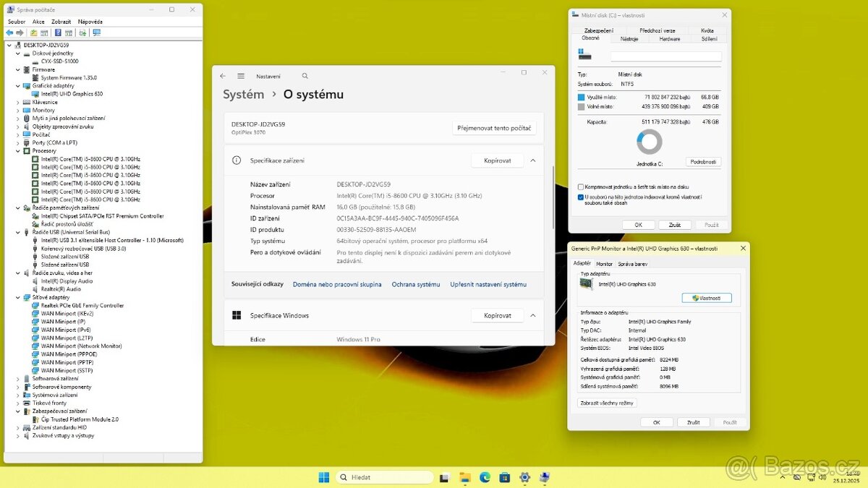Screen dimensions: 868x488
Task: Click the forward navigation arrow in Computer Management
Action: pos(20,33)
